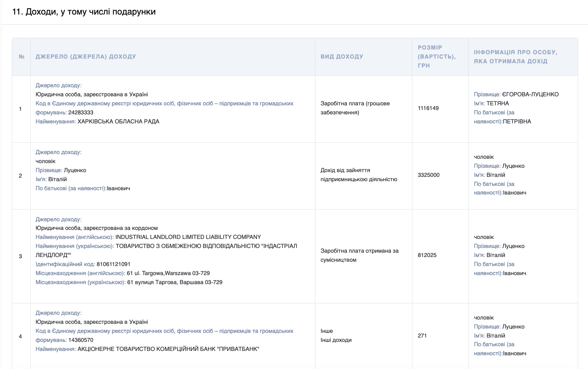
Task: Click income type "Заробітна плата (грошове забезпечення)"
Action: pos(355,108)
